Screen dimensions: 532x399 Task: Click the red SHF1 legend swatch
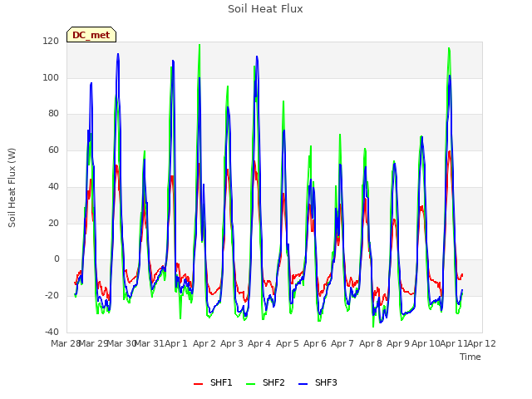[198, 384]
